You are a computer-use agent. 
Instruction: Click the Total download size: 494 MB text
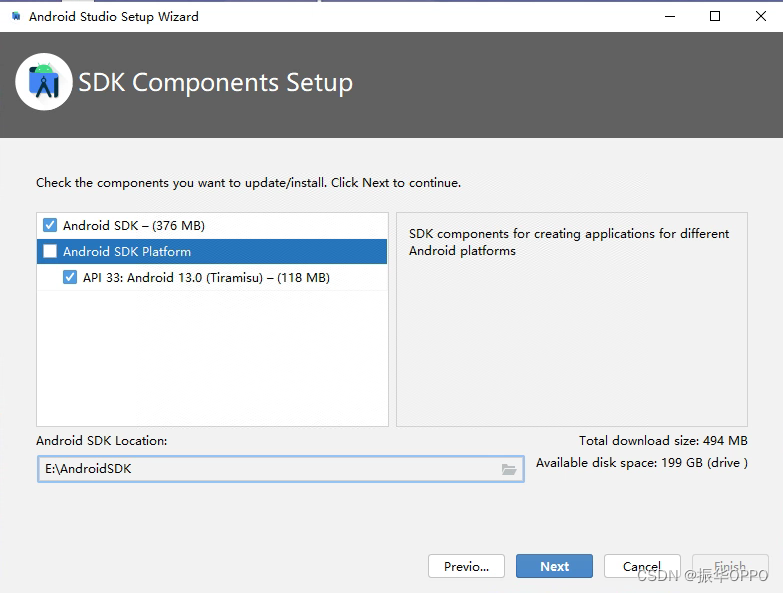pos(663,441)
